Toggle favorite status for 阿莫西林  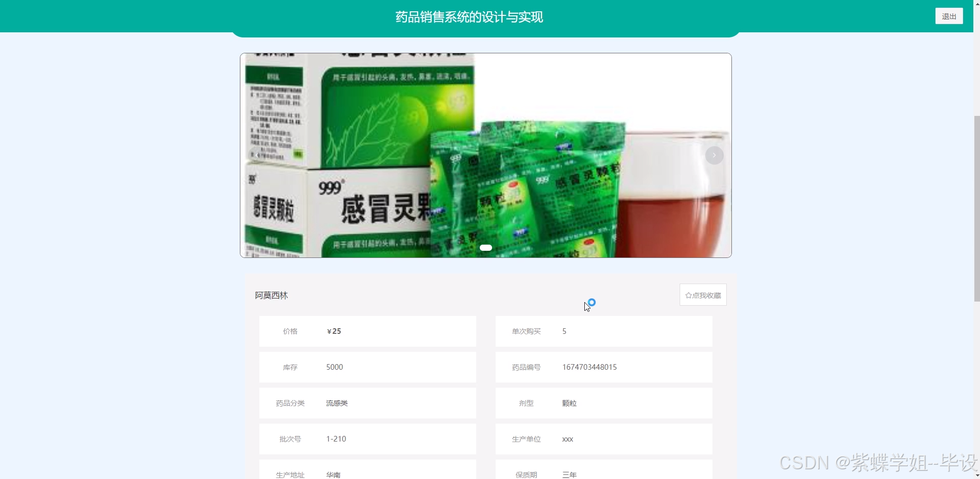703,295
